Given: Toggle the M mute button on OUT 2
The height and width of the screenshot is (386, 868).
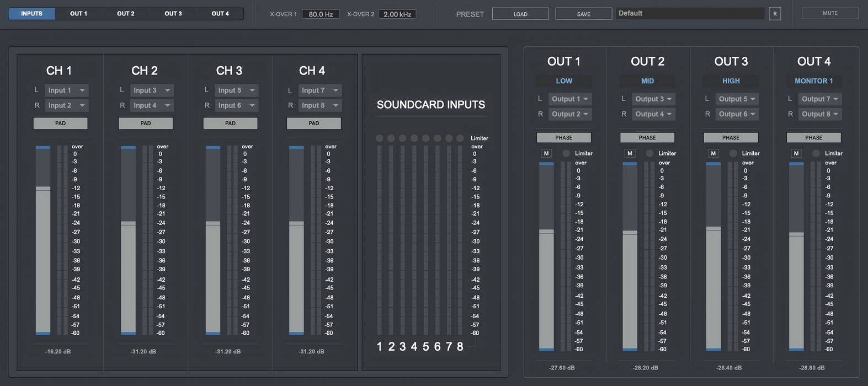Looking at the screenshot, I should point(630,153).
